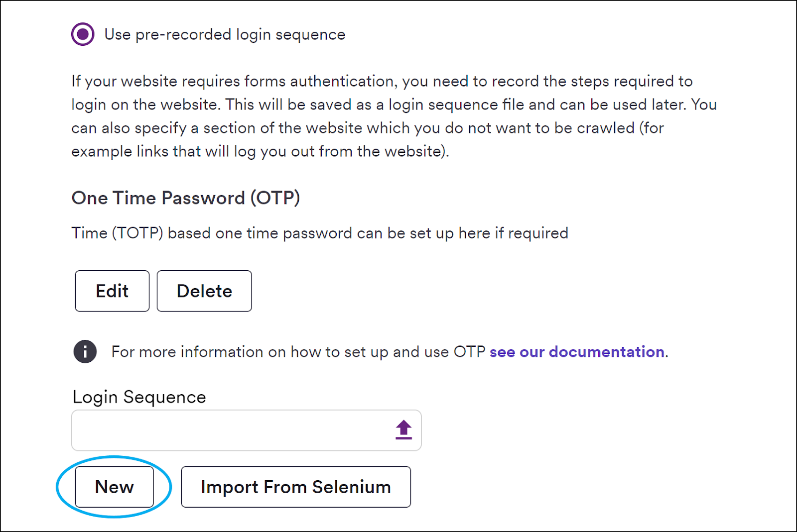Start recording a new login sequence
The image size is (797, 532).
coord(114,487)
